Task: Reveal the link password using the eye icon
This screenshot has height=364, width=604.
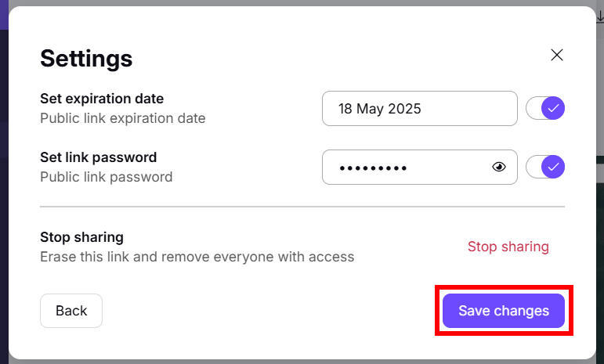Action: 499,167
